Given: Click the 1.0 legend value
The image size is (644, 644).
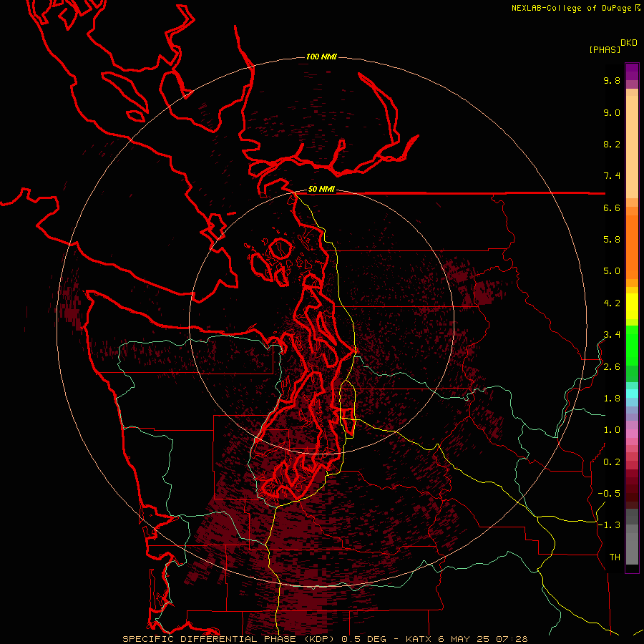Looking at the screenshot, I should [612, 430].
